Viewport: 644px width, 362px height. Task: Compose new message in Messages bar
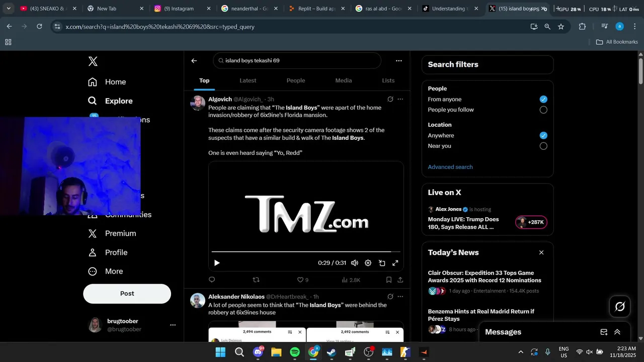click(604, 332)
